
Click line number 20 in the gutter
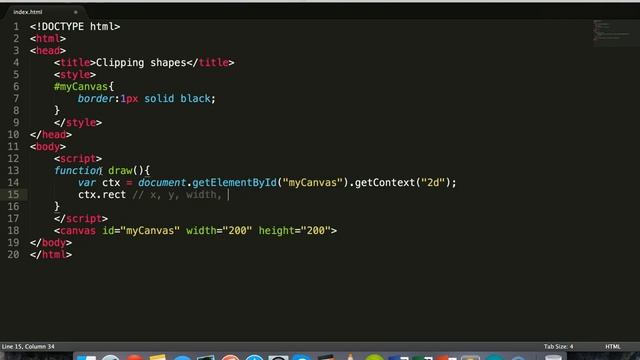[x=13, y=255]
